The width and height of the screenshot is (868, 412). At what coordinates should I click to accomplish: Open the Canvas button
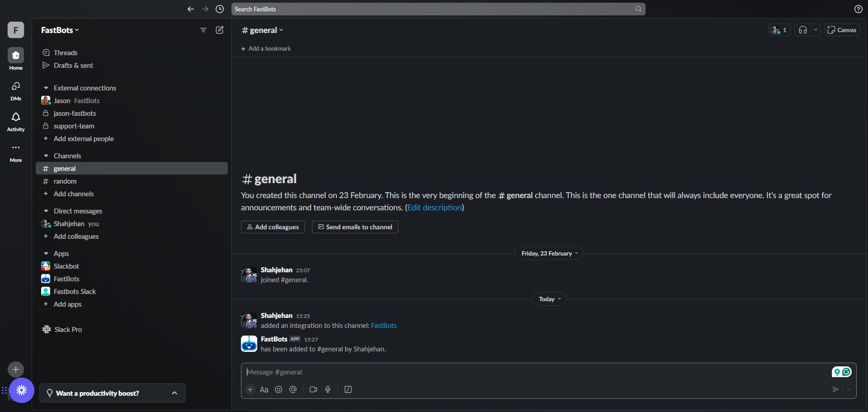(842, 30)
